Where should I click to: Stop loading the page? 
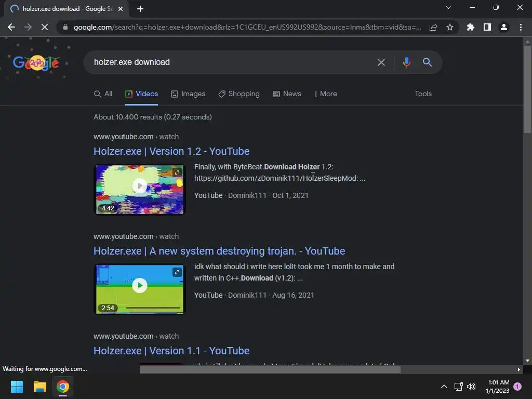[45, 27]
